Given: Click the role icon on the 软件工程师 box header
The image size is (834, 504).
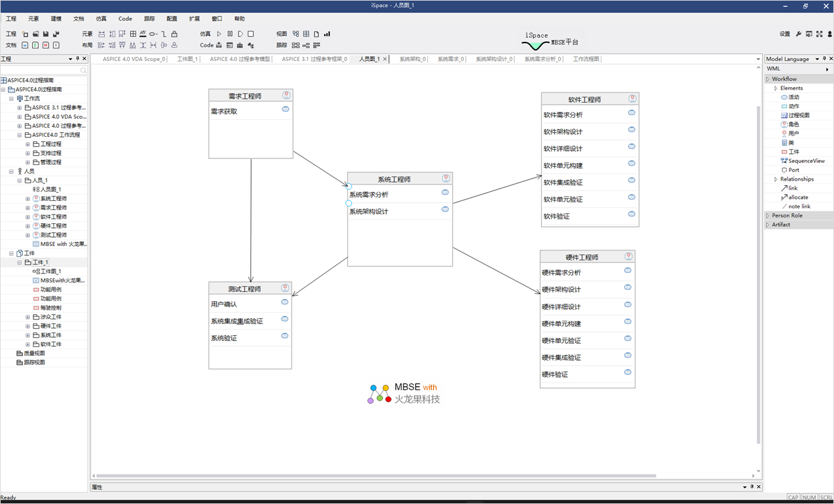Looking at the screenshot, I should 632,99.
